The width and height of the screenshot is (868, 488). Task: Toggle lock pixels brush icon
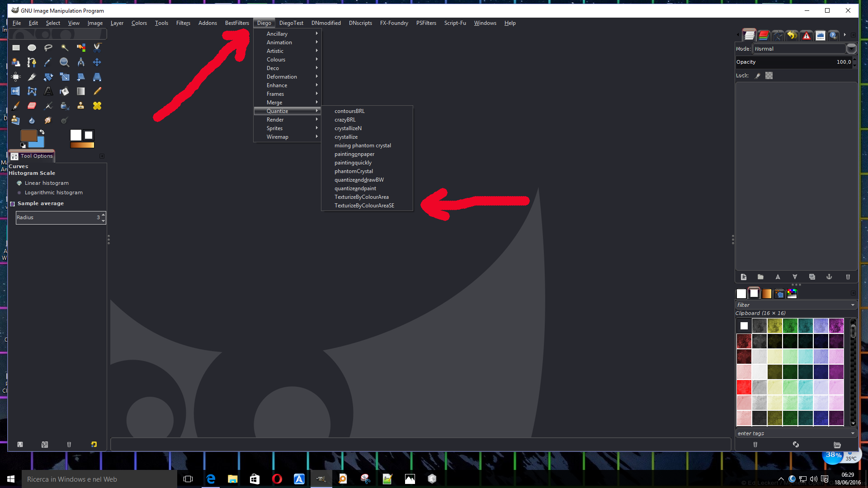pos(758,76)
